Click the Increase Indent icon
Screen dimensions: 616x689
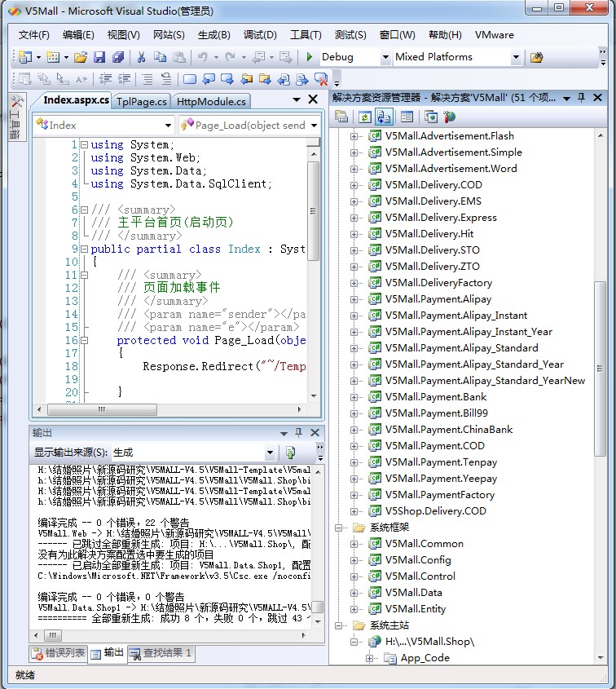125,79
